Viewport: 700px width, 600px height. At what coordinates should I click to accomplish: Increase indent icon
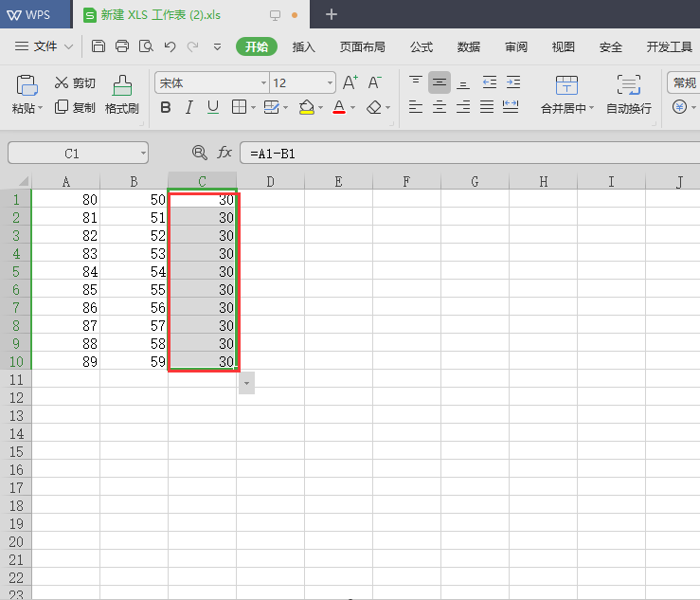click(x=513, y=82)
